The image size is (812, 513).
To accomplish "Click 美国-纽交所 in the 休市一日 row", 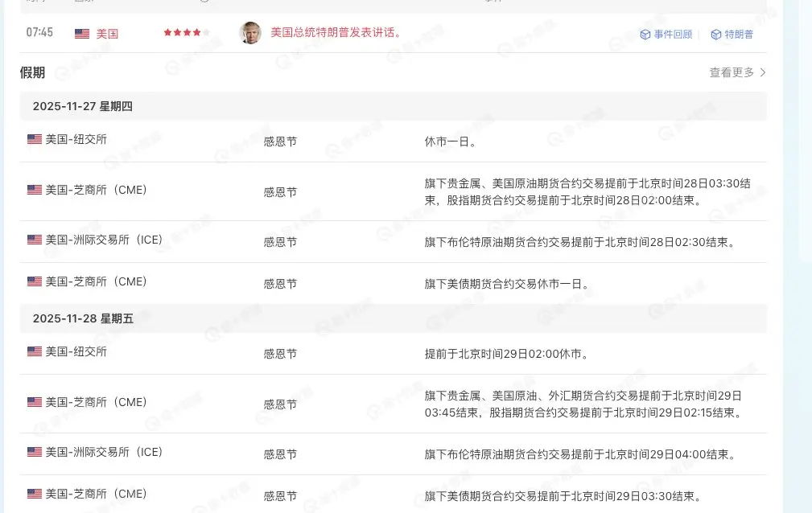I will tap(76, 139).
